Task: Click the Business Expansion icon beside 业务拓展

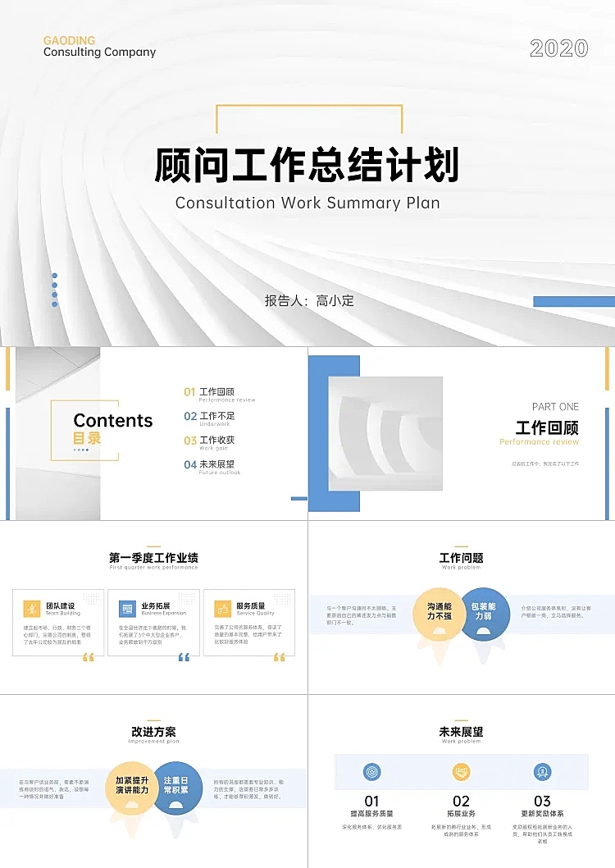Action: point(127,609)
